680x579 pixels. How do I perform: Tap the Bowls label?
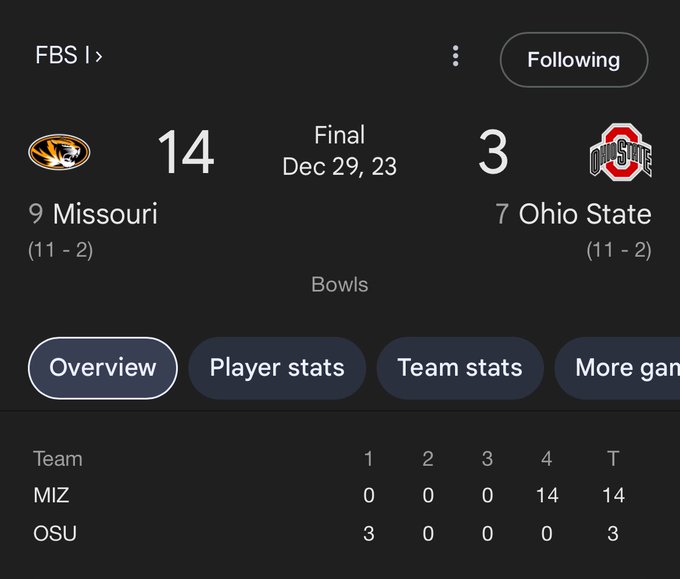[340, 285]
